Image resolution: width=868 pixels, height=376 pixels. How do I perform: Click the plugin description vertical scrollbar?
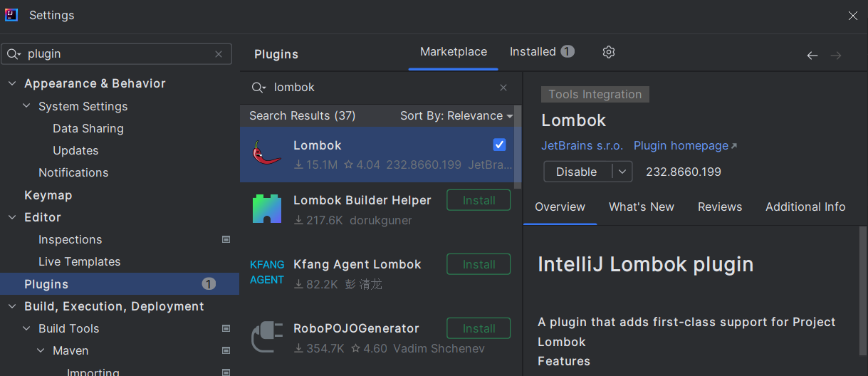click(863, 290)
